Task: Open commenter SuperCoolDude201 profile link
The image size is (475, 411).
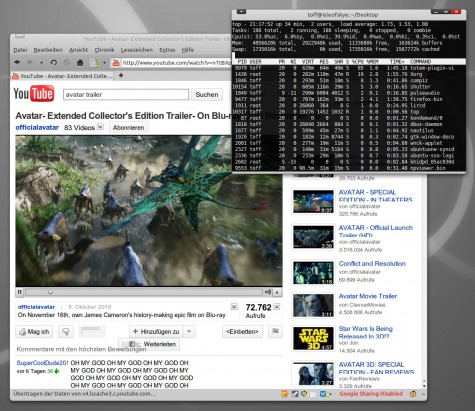Action: [42, 363]
